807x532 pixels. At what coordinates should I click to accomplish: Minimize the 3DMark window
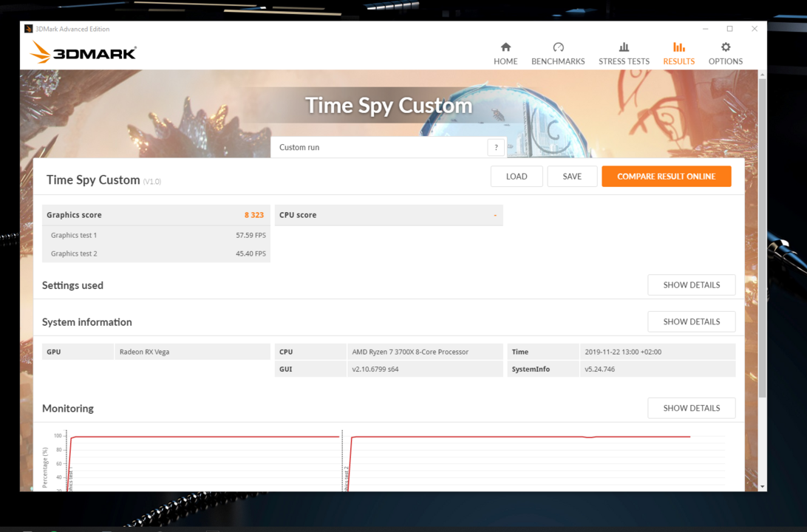pos(706,29)
